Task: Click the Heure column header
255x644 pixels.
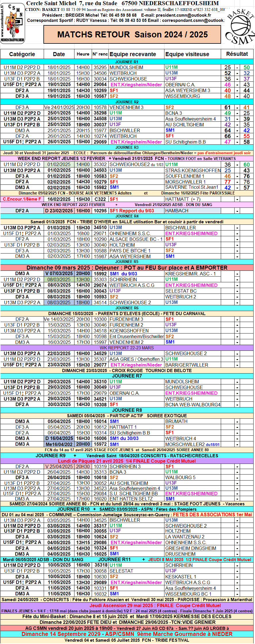Action: click(83, 54)
